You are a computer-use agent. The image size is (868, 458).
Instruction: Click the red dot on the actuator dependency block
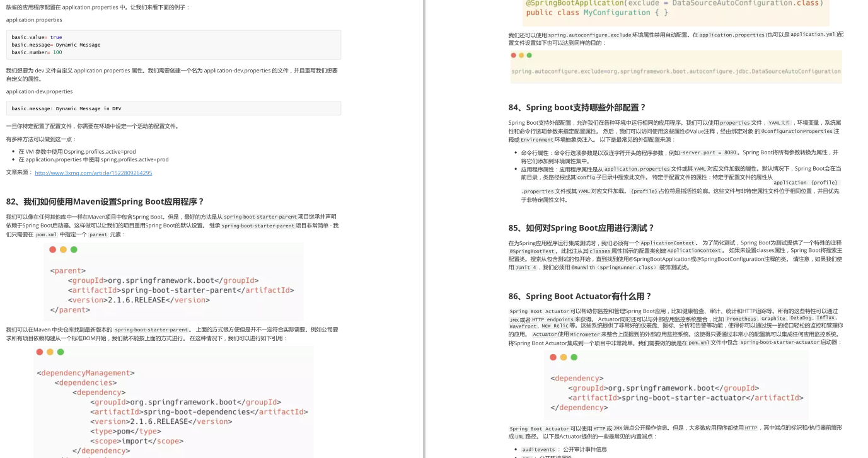[553, 357]
